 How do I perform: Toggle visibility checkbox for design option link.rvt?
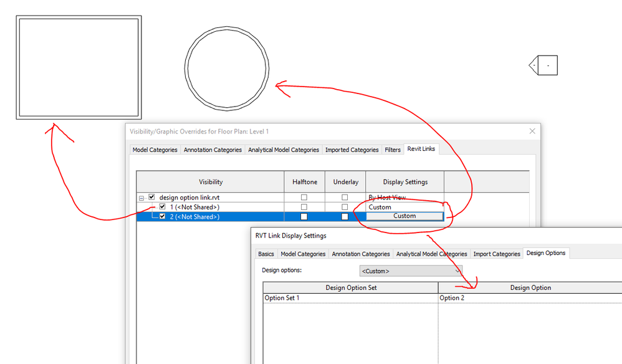[x=151, y=197]
